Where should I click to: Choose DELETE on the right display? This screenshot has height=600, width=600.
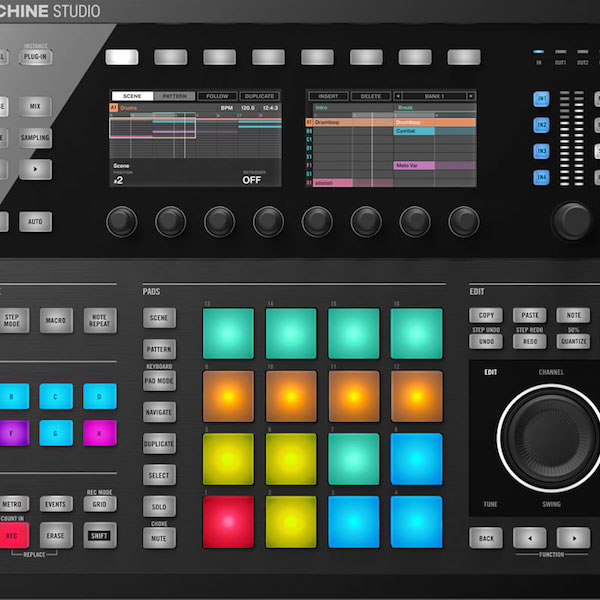(x=371, y=96)
